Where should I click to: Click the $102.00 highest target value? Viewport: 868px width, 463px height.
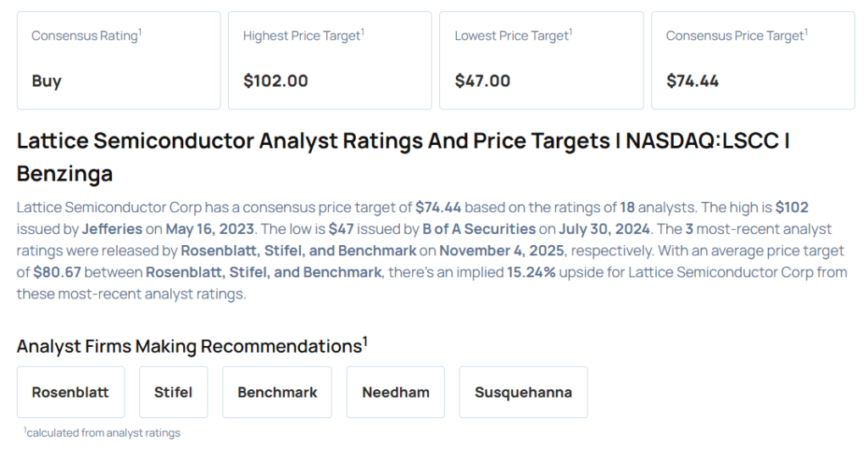tap(275, 81)
